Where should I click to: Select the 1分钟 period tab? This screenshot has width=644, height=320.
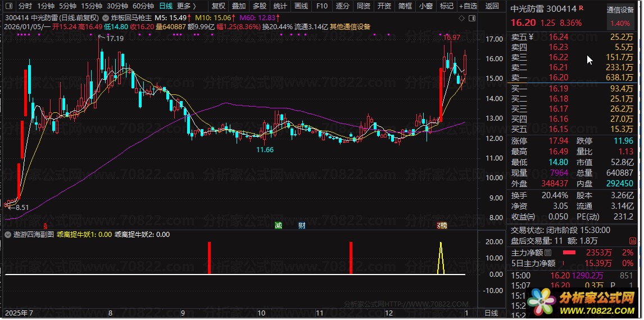coord(46,6)
